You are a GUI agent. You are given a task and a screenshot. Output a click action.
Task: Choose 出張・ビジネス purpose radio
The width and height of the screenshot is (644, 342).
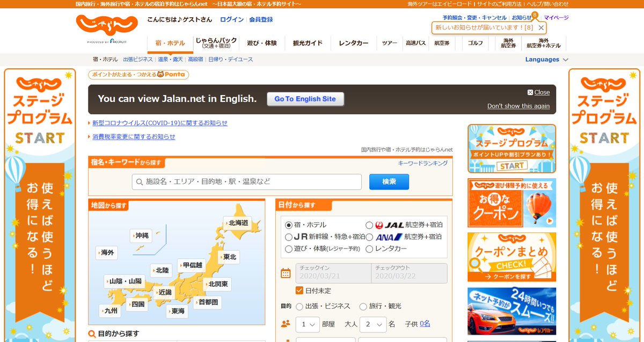point(299,307)
